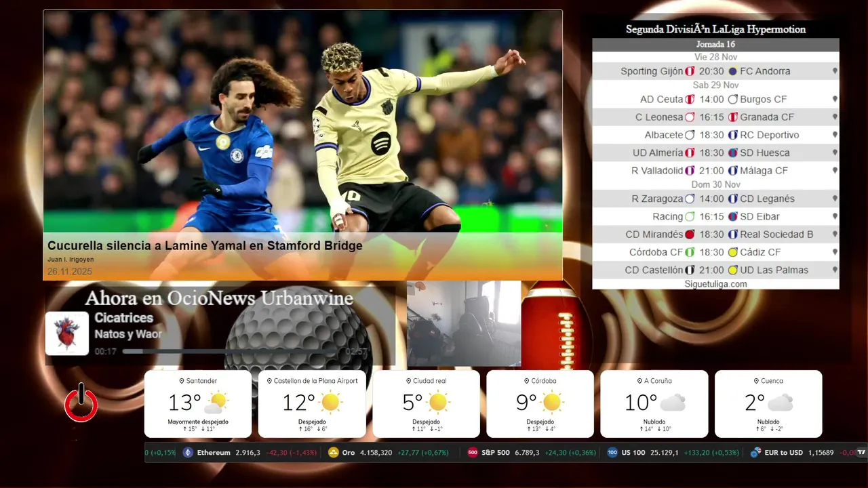Click the R Valladolid team crest

coord(690,171)
